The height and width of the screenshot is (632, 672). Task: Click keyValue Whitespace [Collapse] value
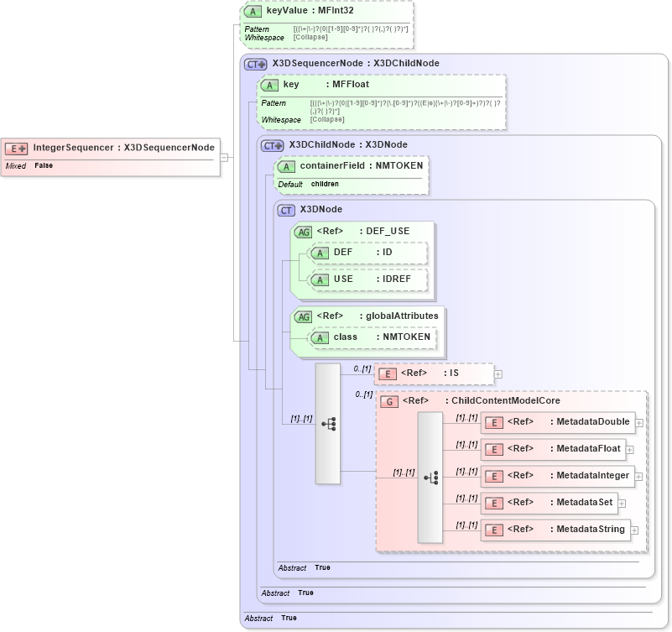[310, 37]
